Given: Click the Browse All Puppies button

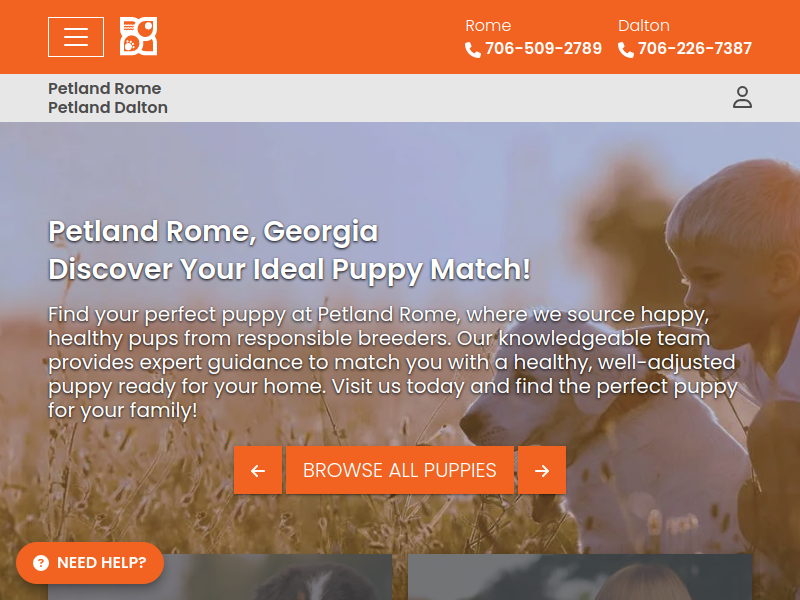Looking at the screenshot, I should pyautogui.click(x=399, y=470).
